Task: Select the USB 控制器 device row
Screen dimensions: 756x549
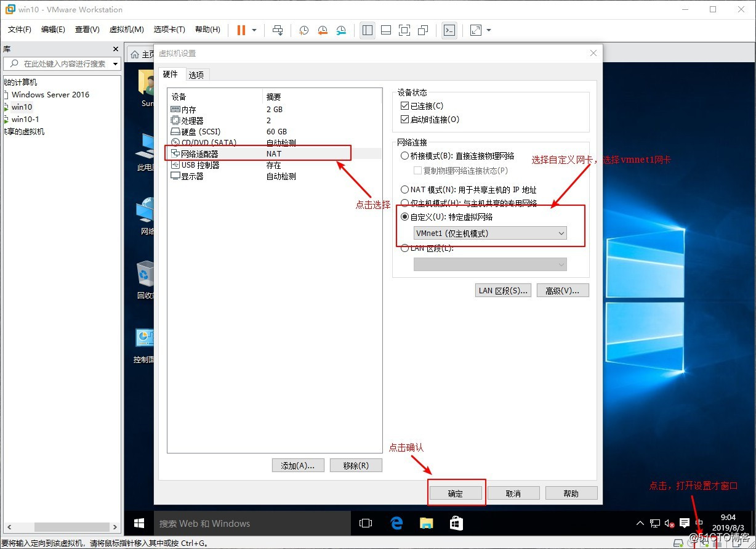Action: [x=275, y=165]
